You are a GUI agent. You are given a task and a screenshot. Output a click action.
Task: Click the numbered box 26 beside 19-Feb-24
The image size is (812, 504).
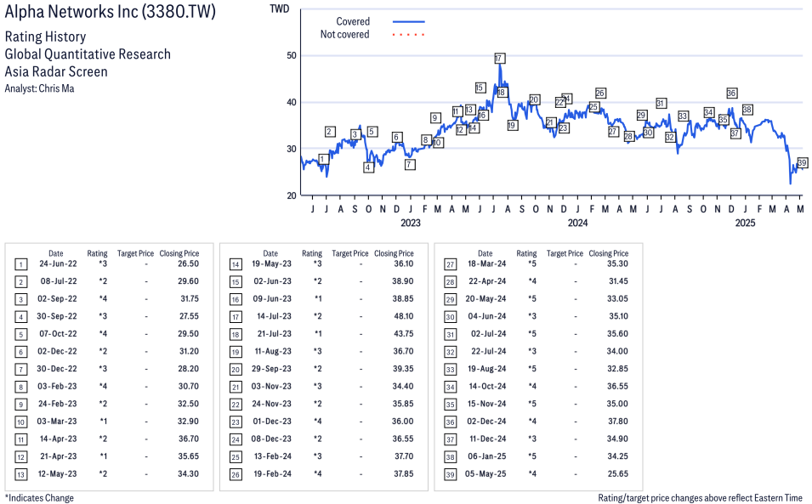point(236,474)
